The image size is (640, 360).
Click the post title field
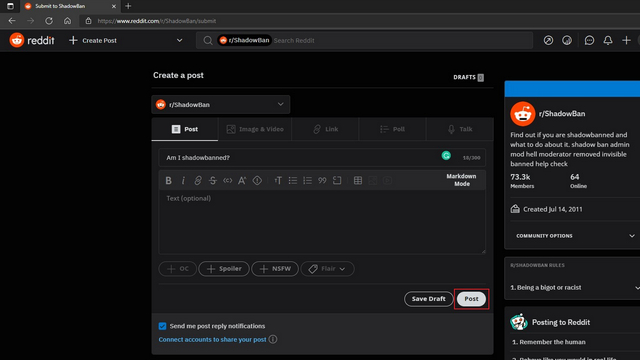point(322,158)
